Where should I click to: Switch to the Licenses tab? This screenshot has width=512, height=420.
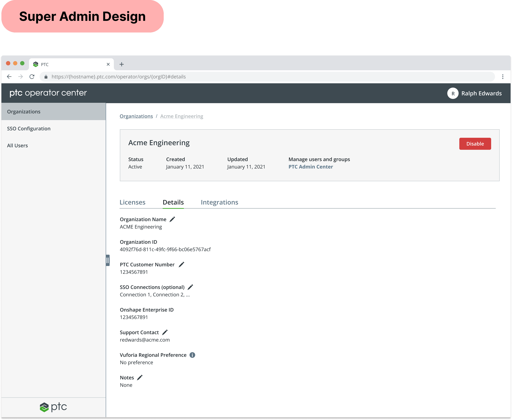click(x=132, y=202)
